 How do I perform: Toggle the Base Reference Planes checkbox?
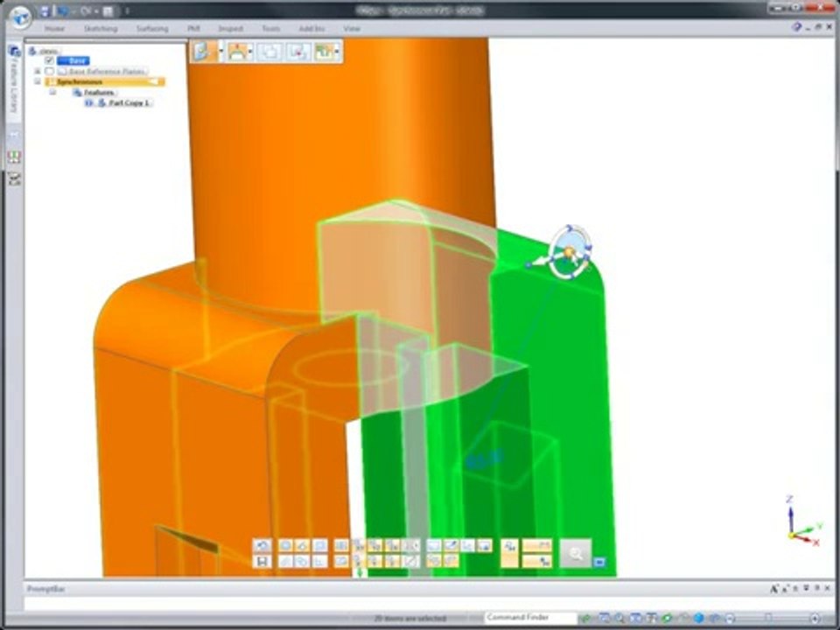49,71
